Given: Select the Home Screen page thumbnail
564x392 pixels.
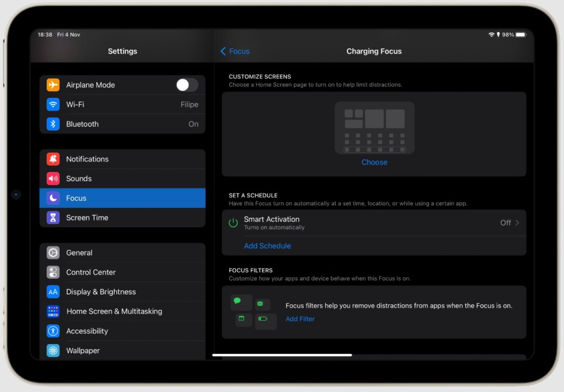Looking at the screenshot, I should (374, 128).
